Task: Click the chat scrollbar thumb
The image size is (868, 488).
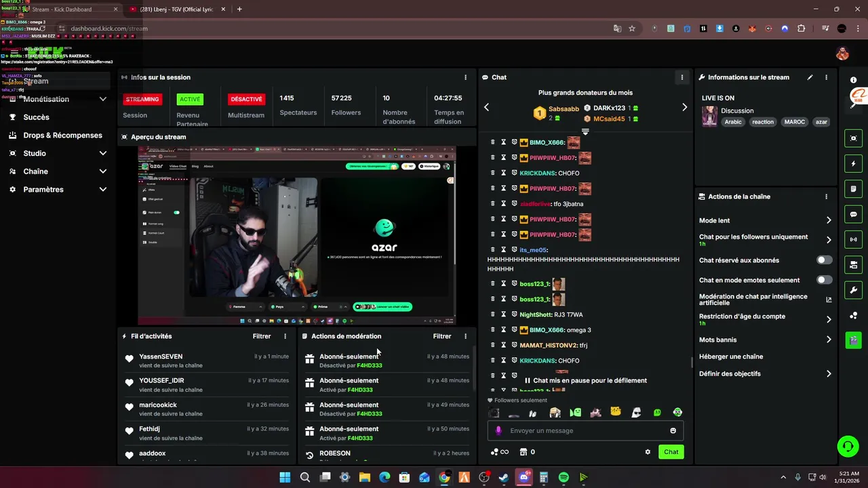Action: tap(692, 362)
